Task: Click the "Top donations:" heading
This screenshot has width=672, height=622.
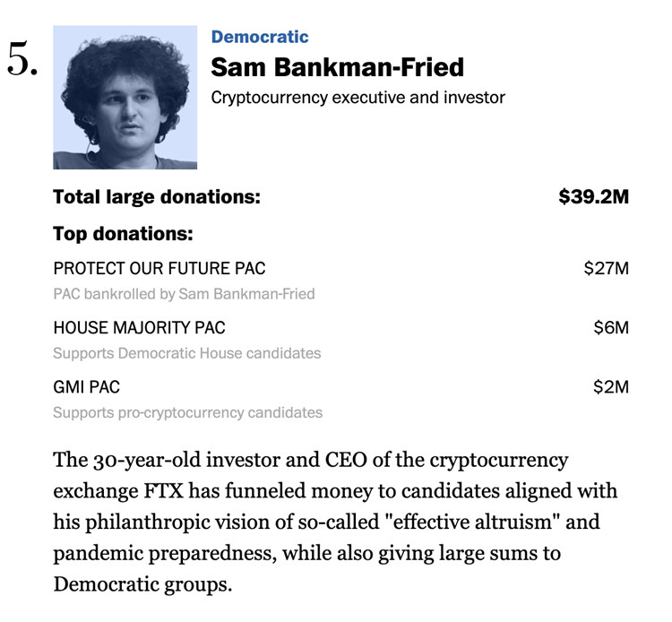Action: pos(123,234)
